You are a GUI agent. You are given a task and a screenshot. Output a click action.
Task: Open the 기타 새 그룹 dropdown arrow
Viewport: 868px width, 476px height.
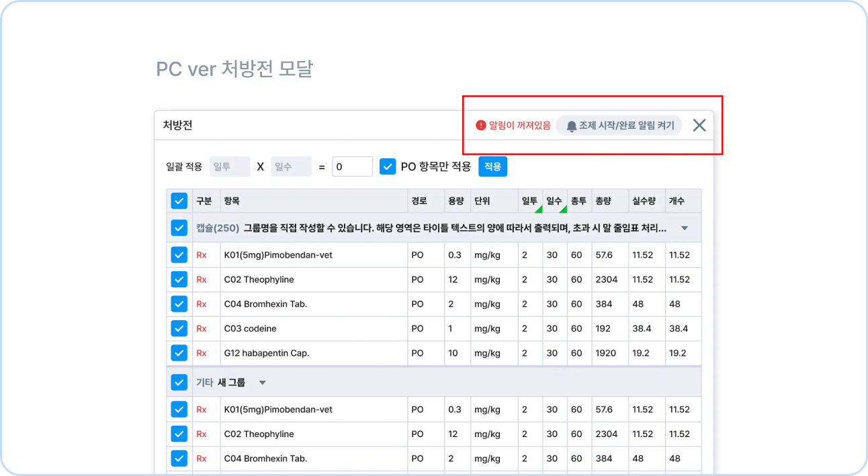263,383
